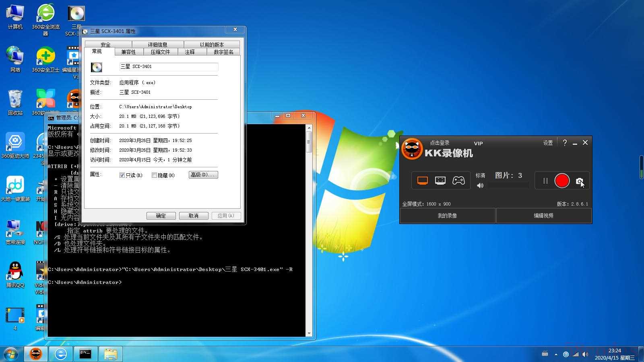This screenshot has height=362, width=644.
Task: Open the VIP page in KK录像机
Action: (478, 143)
